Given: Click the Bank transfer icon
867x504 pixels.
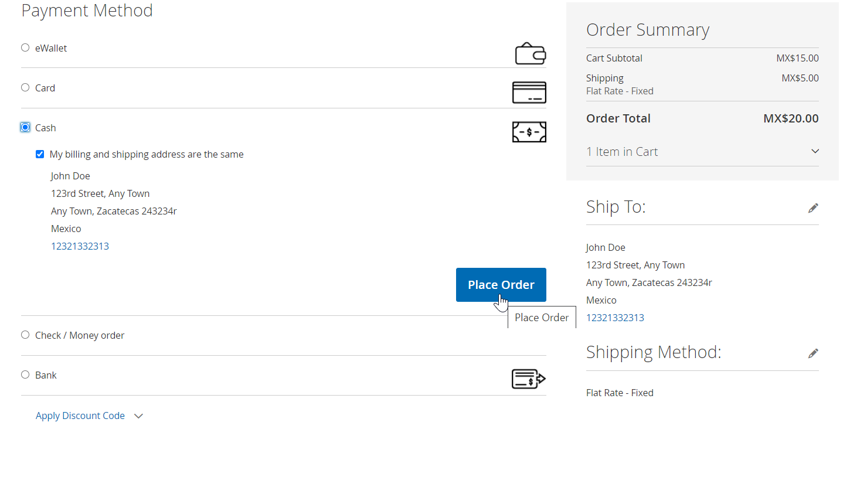Looking at the screenshot, I should point(528,379).
